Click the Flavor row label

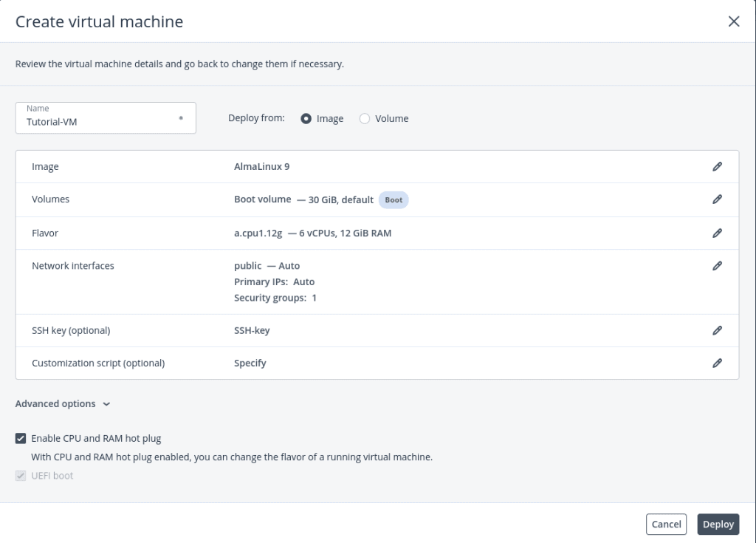click(45, 233)
